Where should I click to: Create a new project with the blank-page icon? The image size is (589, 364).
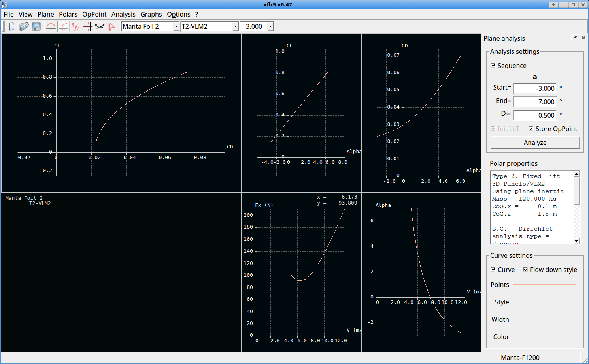click(x=12, y=26)
